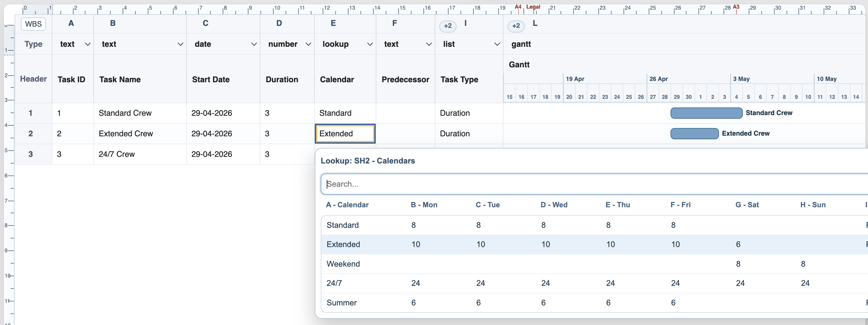Click '26 Apr' week label in Gantt
Screen dimensions: 868x325
pos(658,79)
